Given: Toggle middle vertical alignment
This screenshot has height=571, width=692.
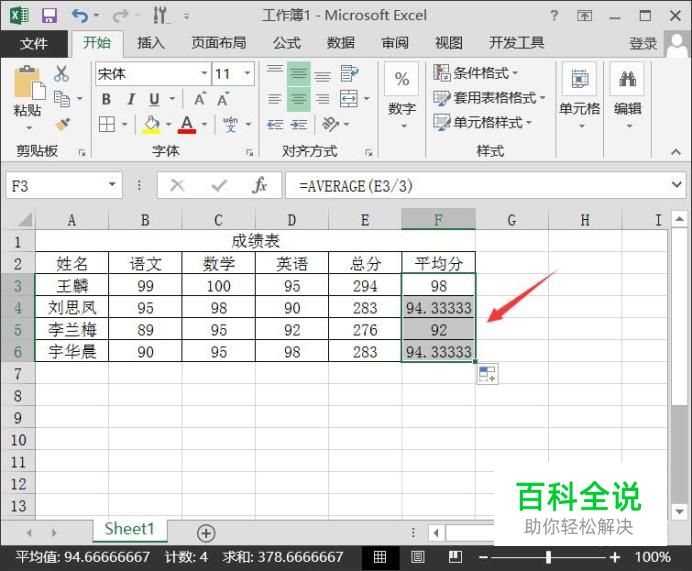Looking at the screenshot, I should coord(299,74).
